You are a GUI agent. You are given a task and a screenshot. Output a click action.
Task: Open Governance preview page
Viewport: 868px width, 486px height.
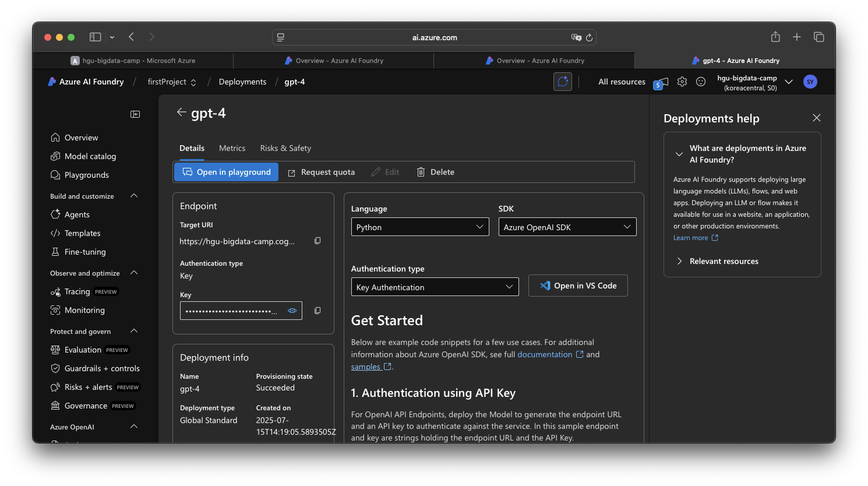pos(93,406)
